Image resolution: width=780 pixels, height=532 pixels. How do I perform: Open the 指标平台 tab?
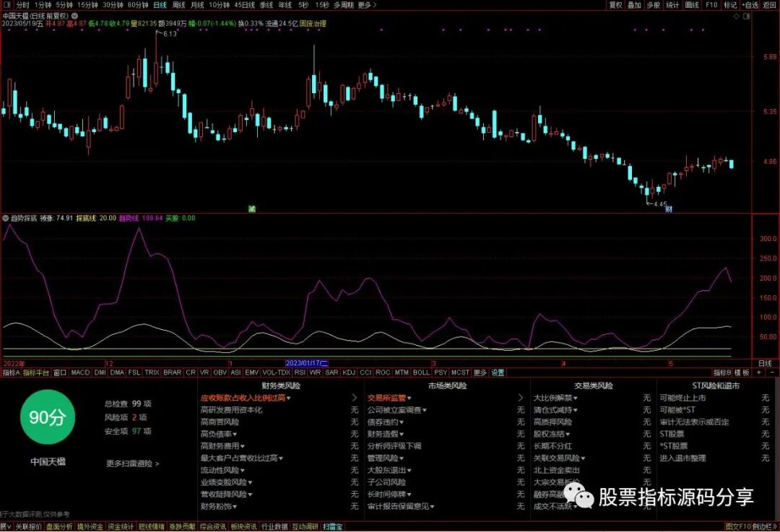36,372
